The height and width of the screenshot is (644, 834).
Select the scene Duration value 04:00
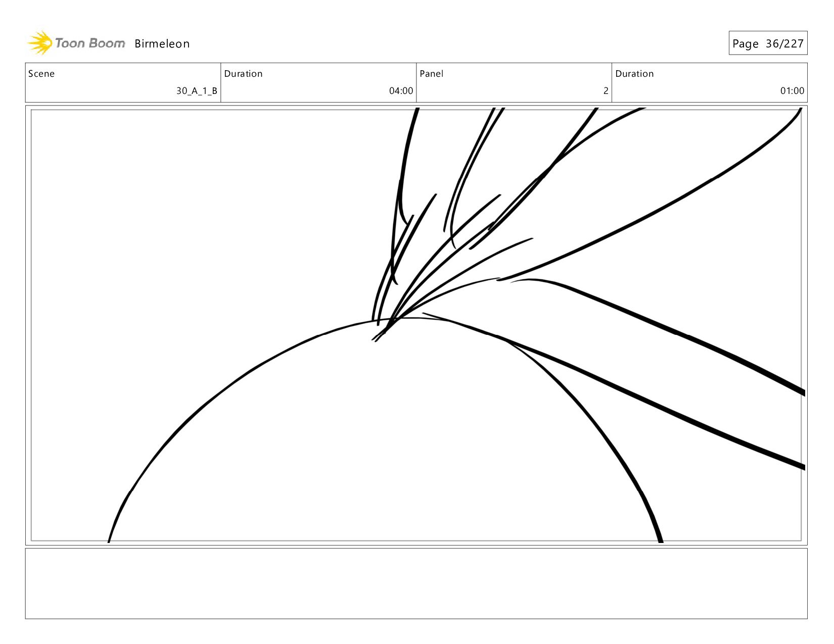coord(401,91)
